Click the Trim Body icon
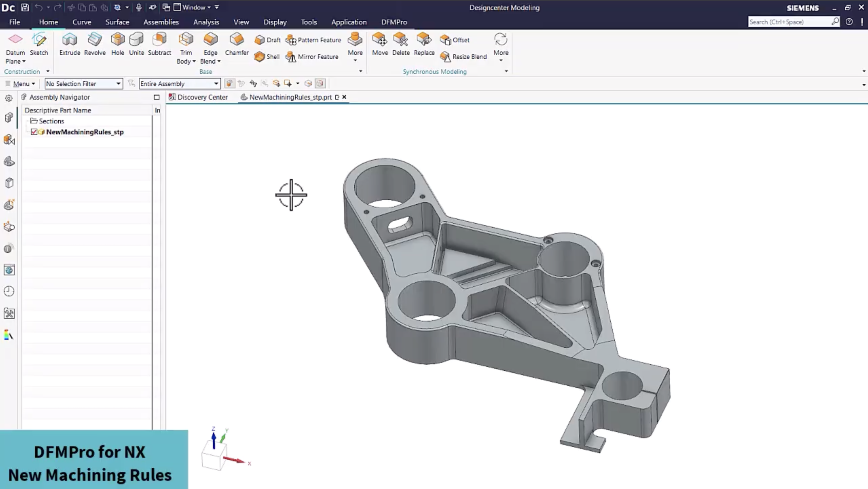This screenshot has width=868, height=489. (x=186, y=40)
